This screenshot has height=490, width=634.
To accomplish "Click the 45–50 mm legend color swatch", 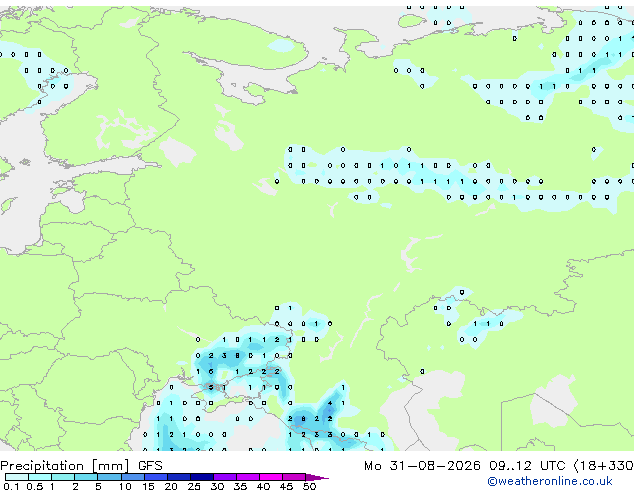I will click(294, 477).
